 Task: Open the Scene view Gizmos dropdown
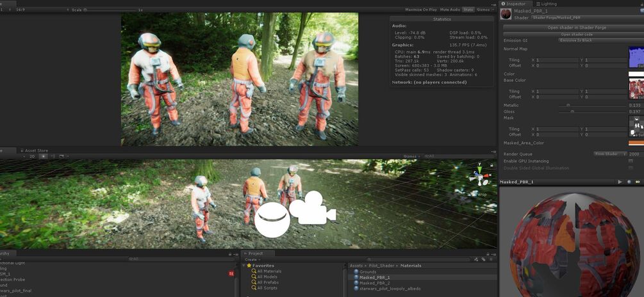(x=411, y=156)
